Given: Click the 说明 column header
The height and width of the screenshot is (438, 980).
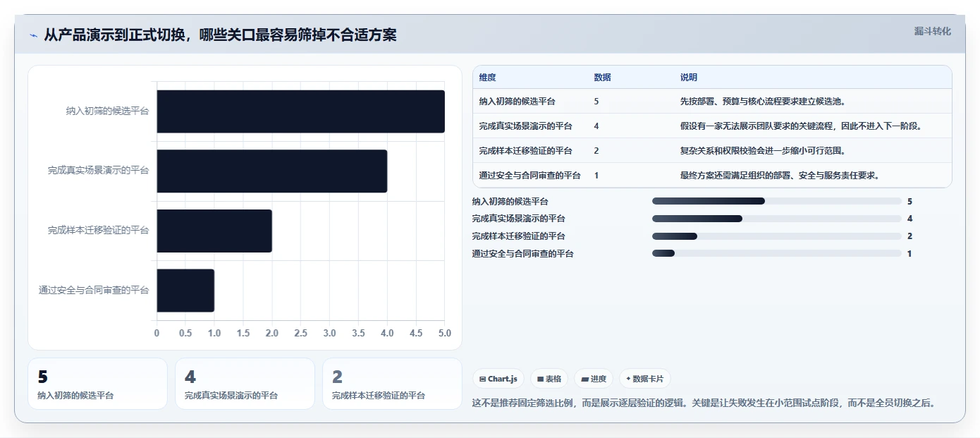Looking at the screenshot, I should [689, 78].
